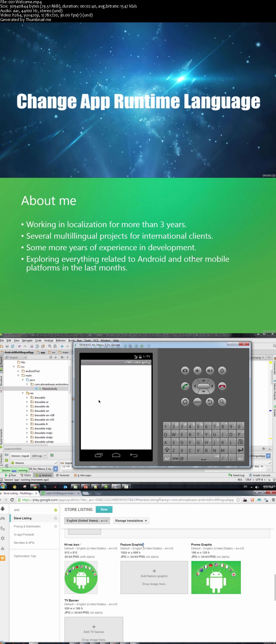Collapse the java folder
276x644 pixels.
[x=23, y=380]
